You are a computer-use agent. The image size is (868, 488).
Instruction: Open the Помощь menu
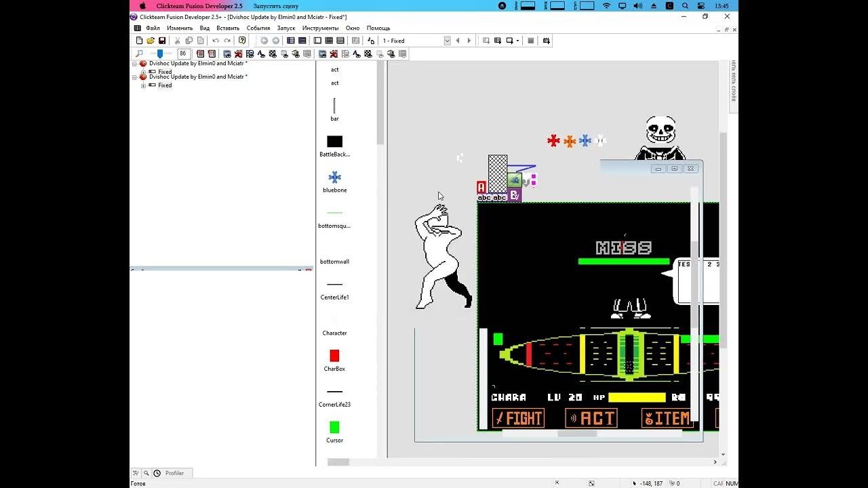378,28
